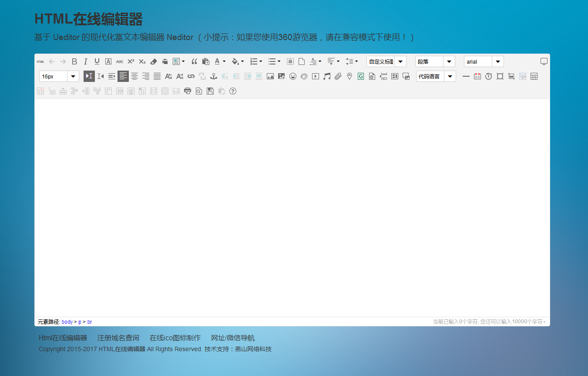Click the clear document page icon
Viewport: 588px width, 376px height.
(x=302, y=61)
